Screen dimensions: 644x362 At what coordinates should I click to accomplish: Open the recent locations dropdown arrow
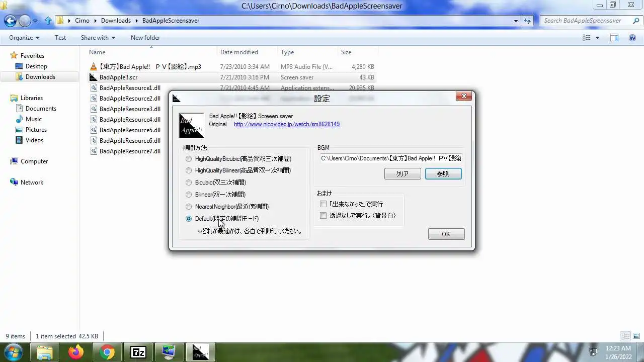35,21
